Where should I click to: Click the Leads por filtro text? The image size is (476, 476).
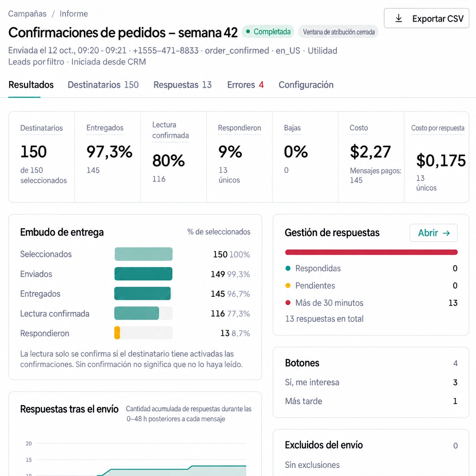pos(36,62)
